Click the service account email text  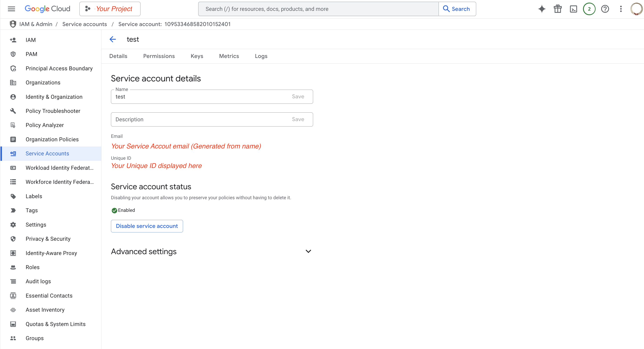click(186, 146)
